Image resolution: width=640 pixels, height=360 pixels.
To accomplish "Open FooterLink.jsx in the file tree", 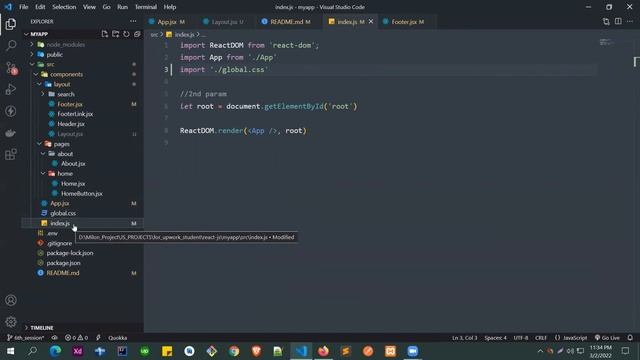I will (75, 114).
